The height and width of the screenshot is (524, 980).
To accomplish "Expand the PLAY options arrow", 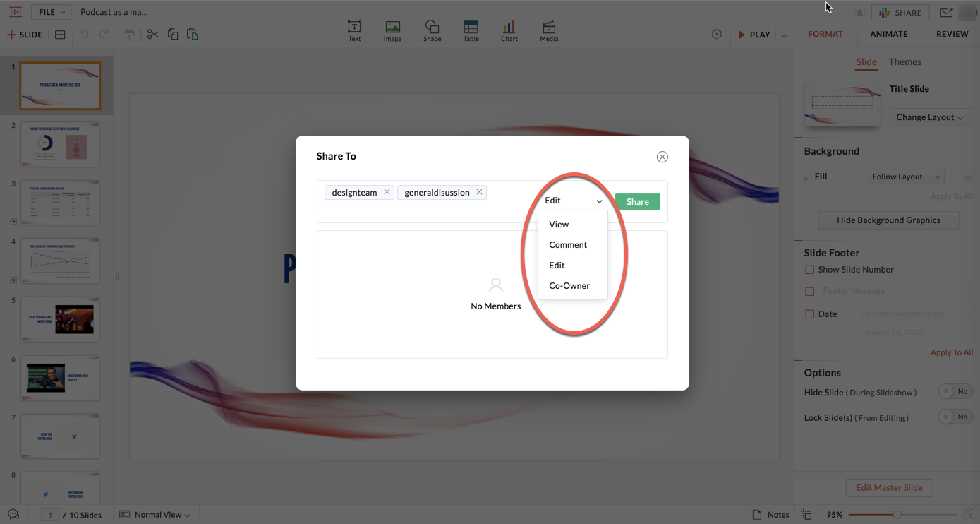I will 784,35.
